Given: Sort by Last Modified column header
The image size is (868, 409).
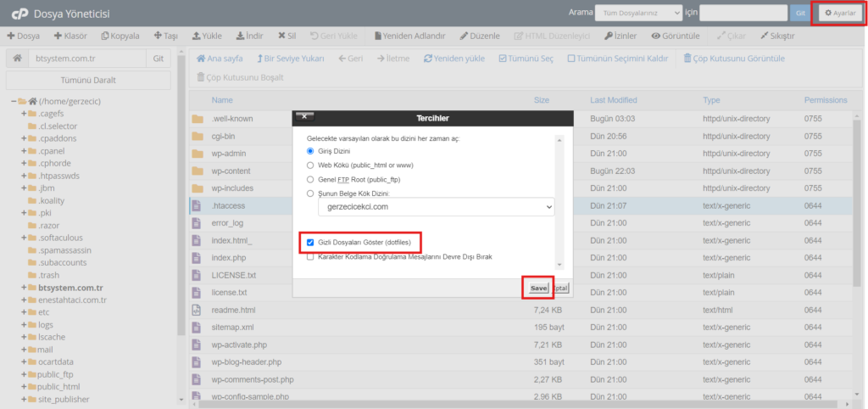Looking at the screenshot, I should [x=614, y=100].
